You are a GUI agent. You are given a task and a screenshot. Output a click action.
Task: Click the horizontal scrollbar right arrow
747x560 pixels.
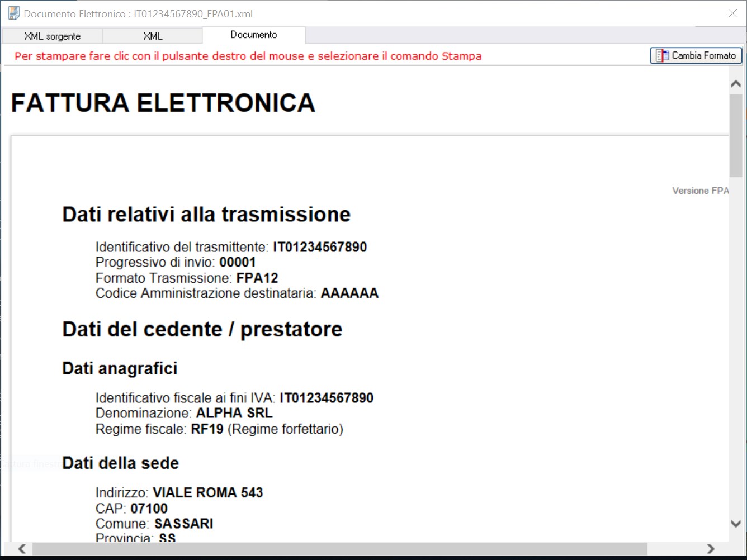[711, 548]
